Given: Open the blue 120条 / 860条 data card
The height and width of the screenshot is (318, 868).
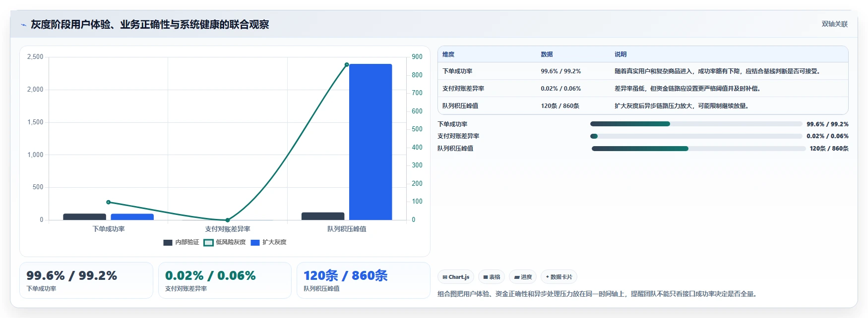Looking at the screenshot, I should pos(363,280).
